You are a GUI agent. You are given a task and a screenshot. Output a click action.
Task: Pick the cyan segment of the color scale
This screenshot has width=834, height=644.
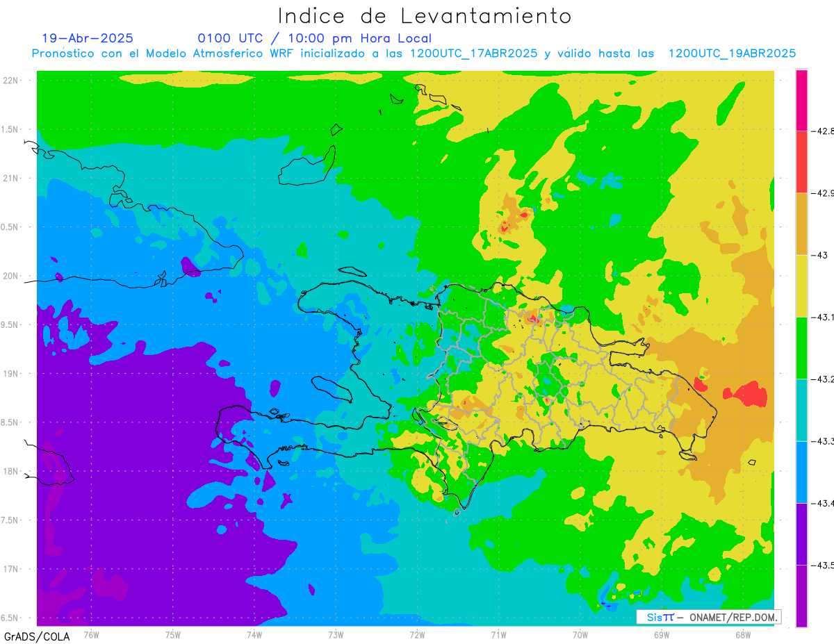click(801, 409)
